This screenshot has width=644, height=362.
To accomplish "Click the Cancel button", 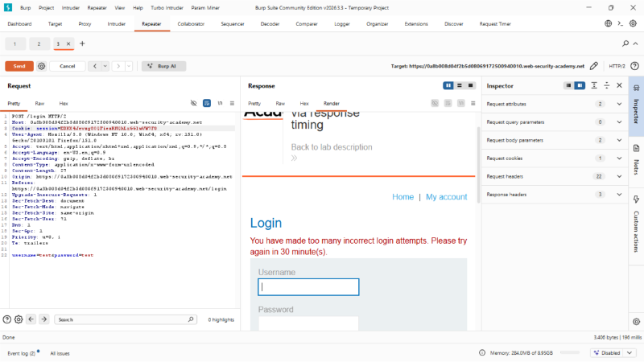I will point(68,66).
